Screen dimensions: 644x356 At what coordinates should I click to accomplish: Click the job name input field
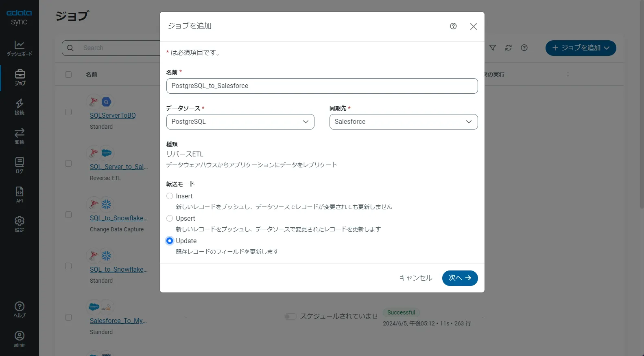coord(322,86)
